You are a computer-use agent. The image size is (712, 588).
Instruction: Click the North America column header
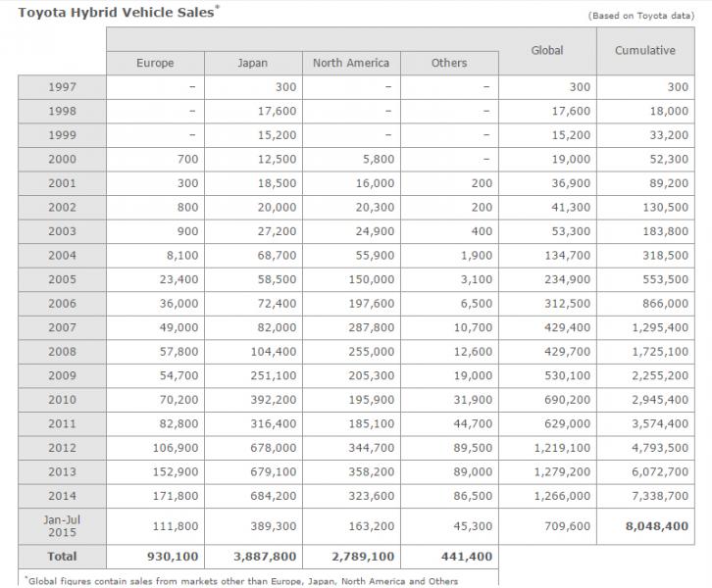(350, 63)
